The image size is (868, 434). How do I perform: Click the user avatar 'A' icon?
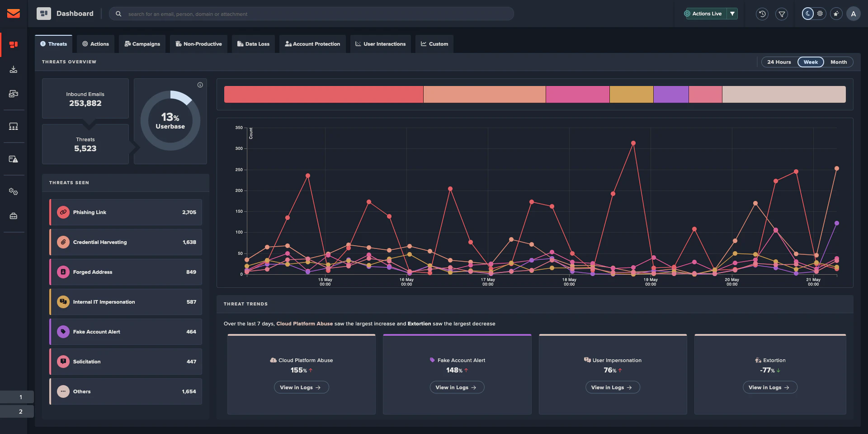(x=854, y=14)
